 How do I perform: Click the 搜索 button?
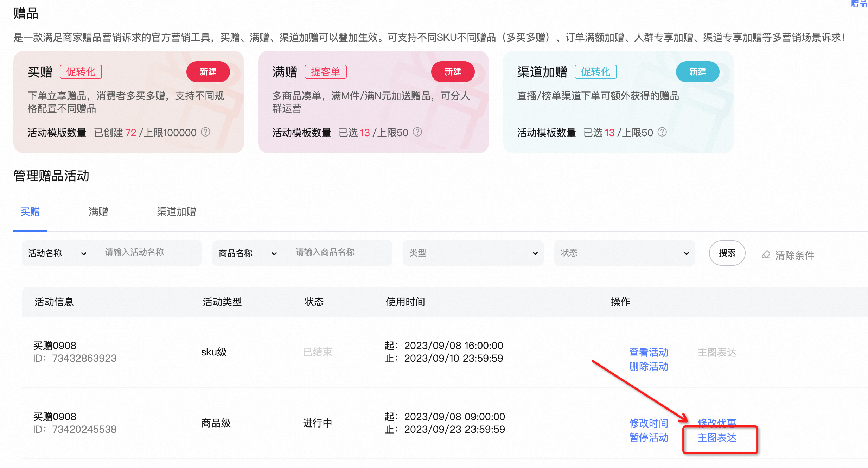(727, 253)
